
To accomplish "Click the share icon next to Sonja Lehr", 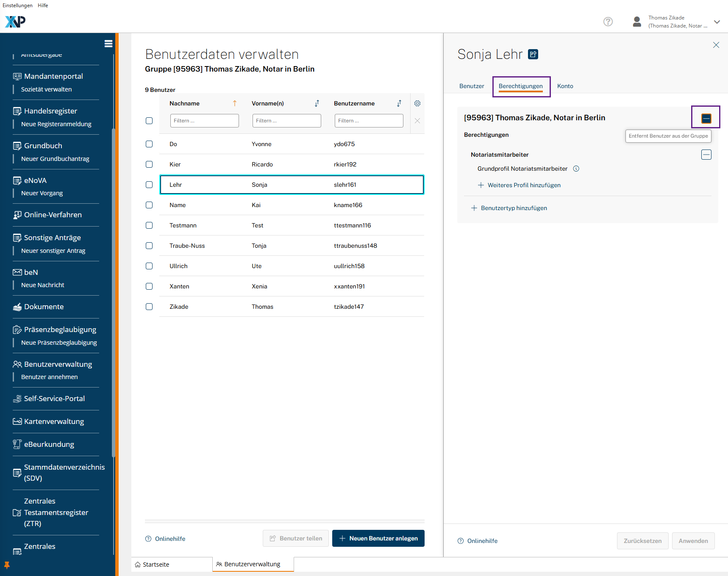I will 533,54.
